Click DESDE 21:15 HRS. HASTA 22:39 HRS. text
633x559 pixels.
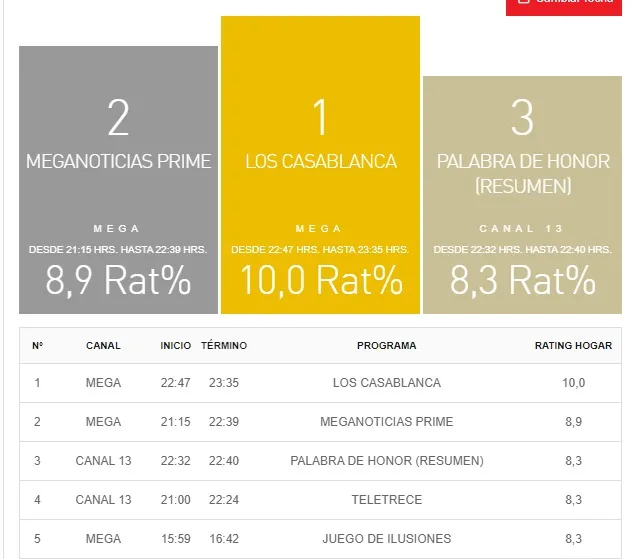[x=118, y=249]
